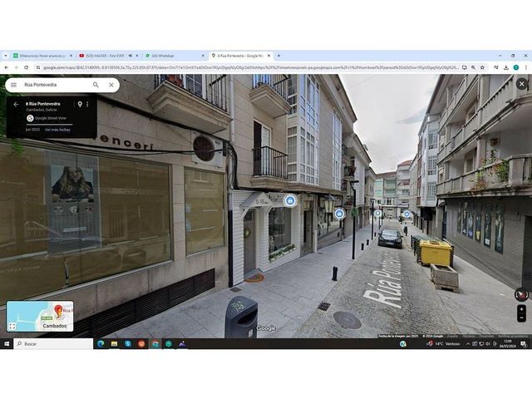
Task: Expand the minimap using its corner icon
Action: (12, 326)
